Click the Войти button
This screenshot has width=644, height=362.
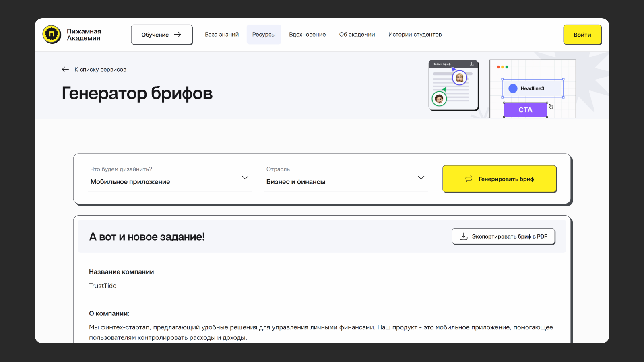pos(582,35)
